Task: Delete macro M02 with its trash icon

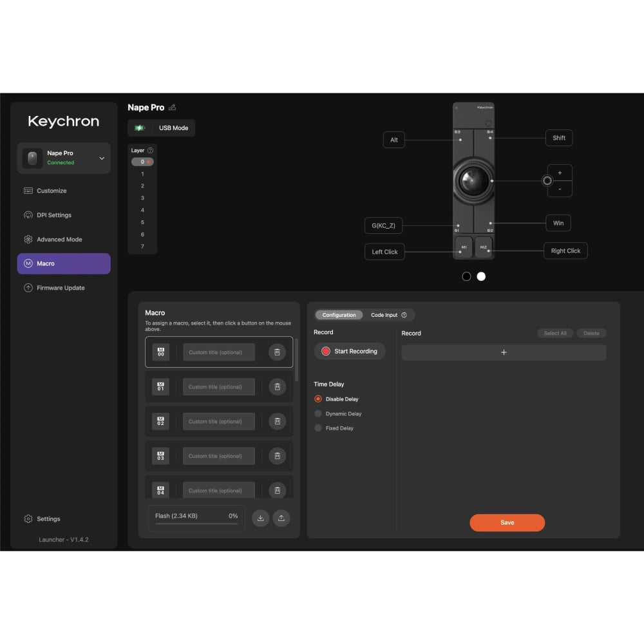Action: pos(277,421)
